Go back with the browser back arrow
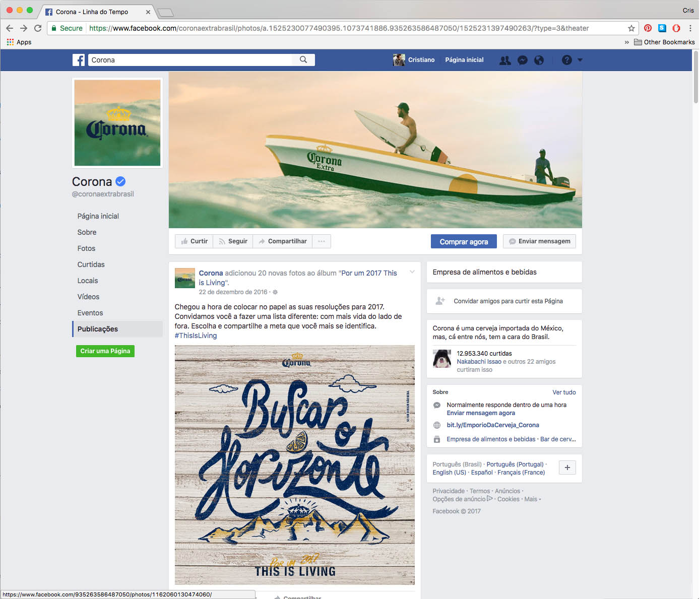The width and height of the screenshot is (700, 599). pos(10,28)
